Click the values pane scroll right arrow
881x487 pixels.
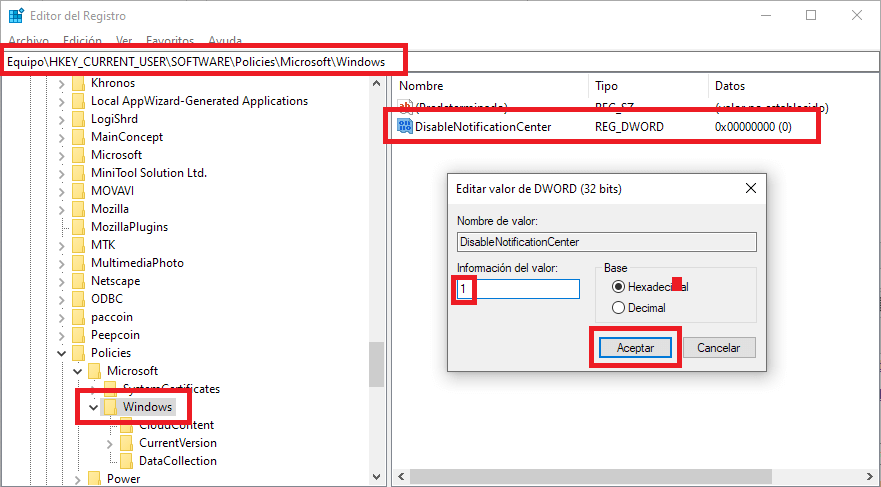[870, 477]
